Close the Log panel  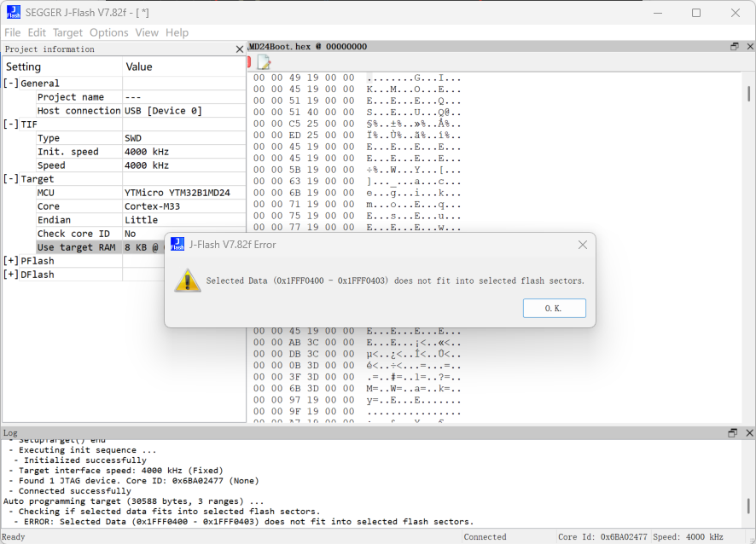pyautogui.click(x=749, y=432)
